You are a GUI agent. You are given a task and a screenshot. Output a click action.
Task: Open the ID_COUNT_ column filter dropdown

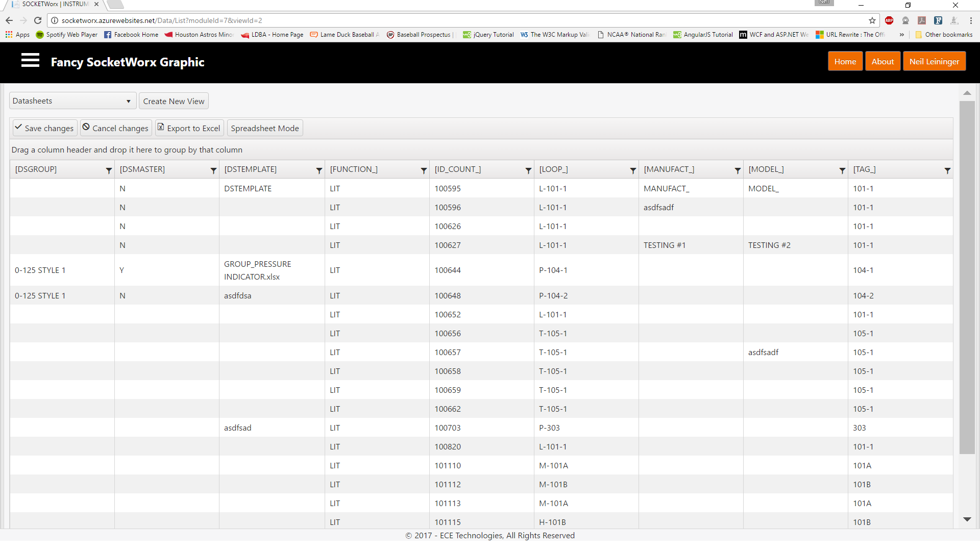(528, 170)
